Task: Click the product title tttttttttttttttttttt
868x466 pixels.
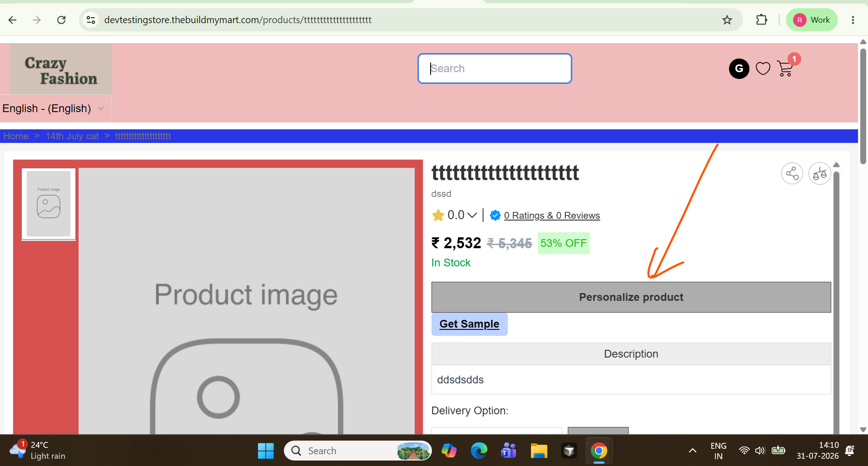Action: tap(506, 173)
